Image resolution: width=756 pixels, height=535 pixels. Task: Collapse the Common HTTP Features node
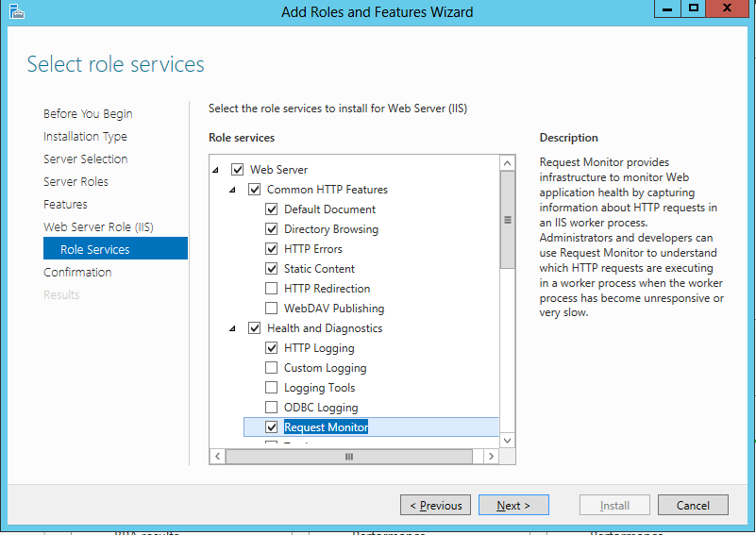pos(232,190)
